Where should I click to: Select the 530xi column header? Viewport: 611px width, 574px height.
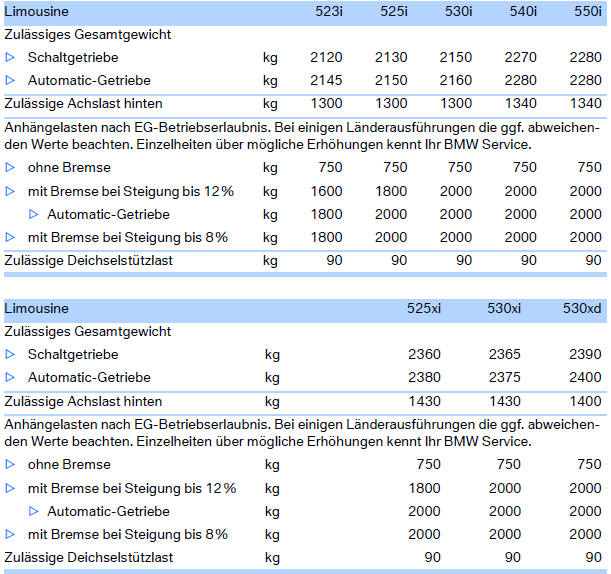[x=504, y=308]
